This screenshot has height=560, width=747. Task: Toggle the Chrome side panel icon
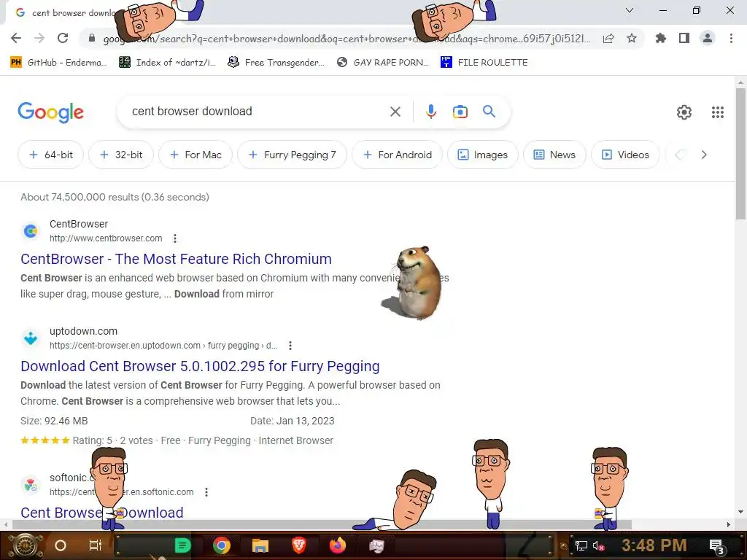click(684, 38)
